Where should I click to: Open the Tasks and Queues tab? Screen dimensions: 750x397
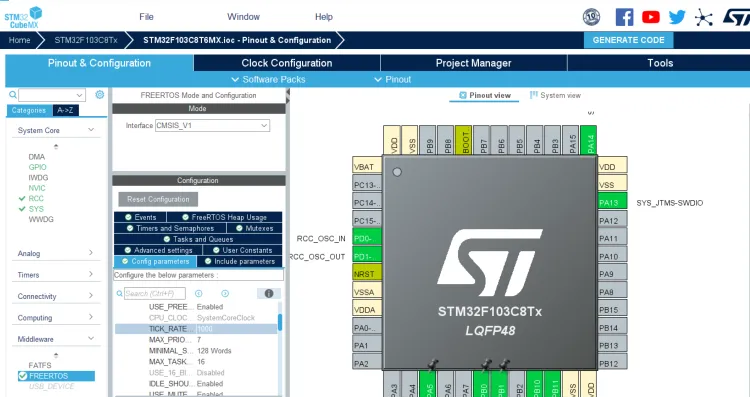click(x=198, y=239)
